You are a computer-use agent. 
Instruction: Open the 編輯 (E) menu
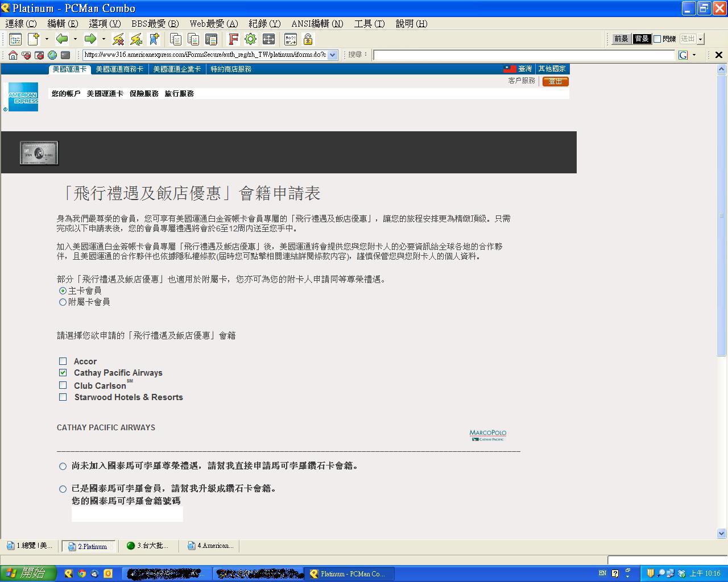[x=63, y=23]
